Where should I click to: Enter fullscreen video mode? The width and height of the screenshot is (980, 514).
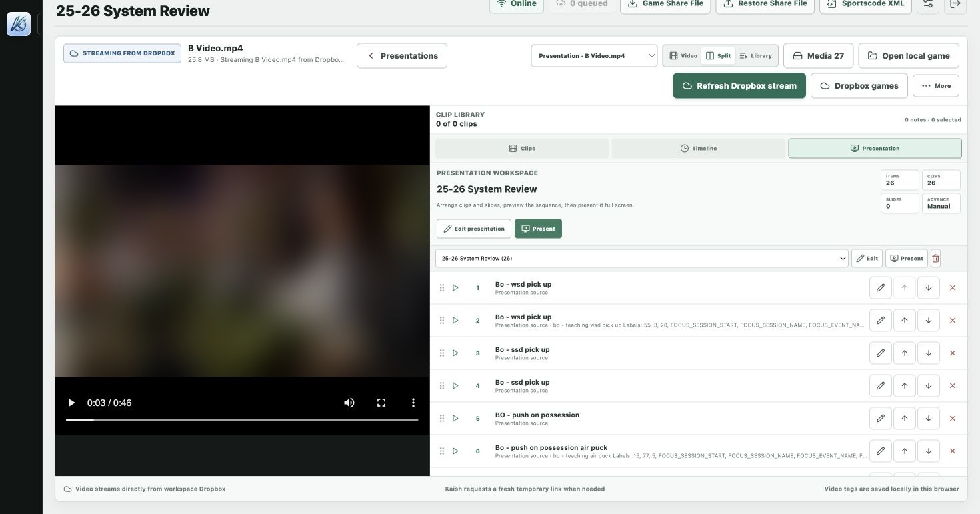click(x=381, y=403)
